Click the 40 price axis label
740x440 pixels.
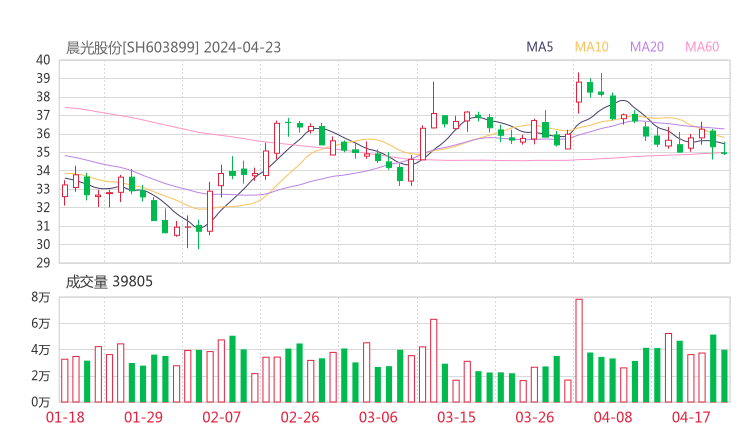pyautogui.click(x=43, y=60)
